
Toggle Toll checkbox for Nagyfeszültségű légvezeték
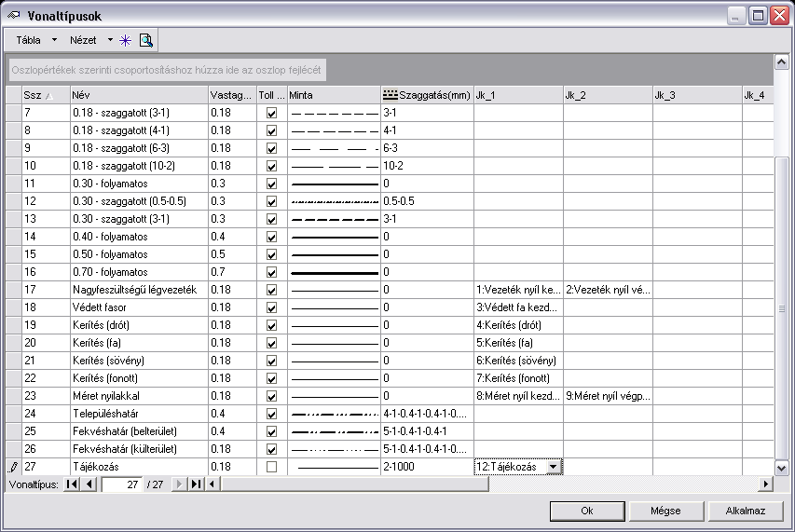tap(272, 291)
